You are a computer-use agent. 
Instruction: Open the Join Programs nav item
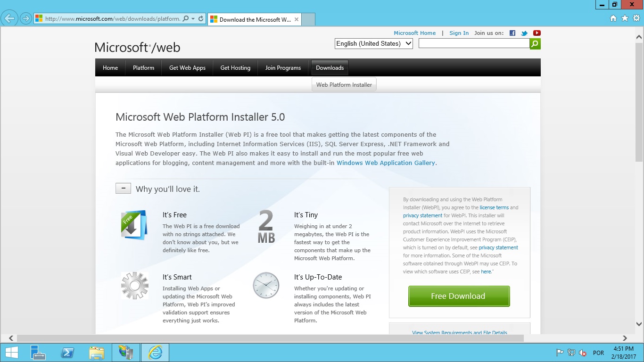[283, 68]
